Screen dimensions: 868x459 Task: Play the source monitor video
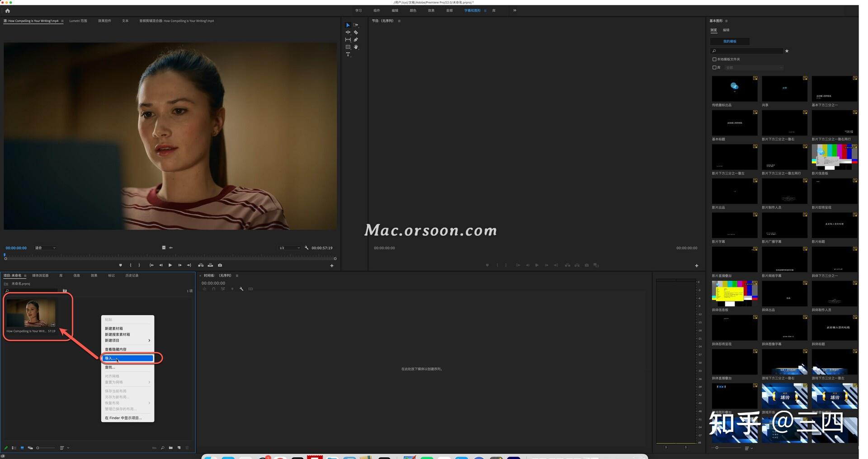click(x=170, y=265)
